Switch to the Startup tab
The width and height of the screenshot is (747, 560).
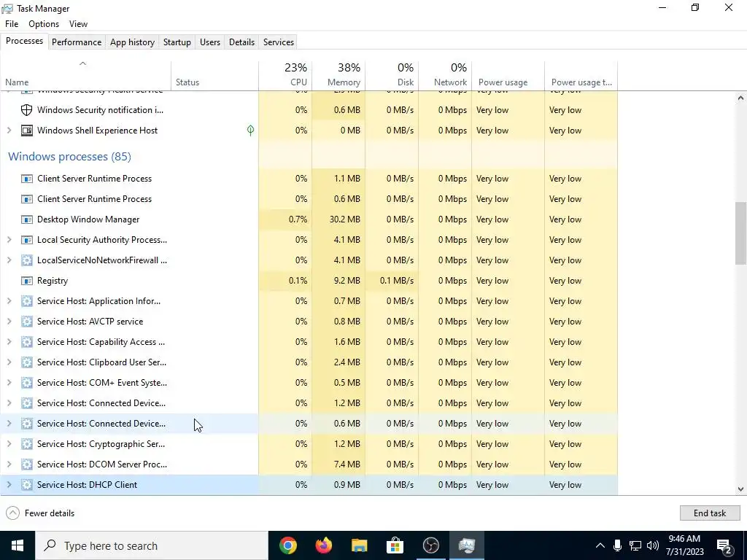coord(177,42)
